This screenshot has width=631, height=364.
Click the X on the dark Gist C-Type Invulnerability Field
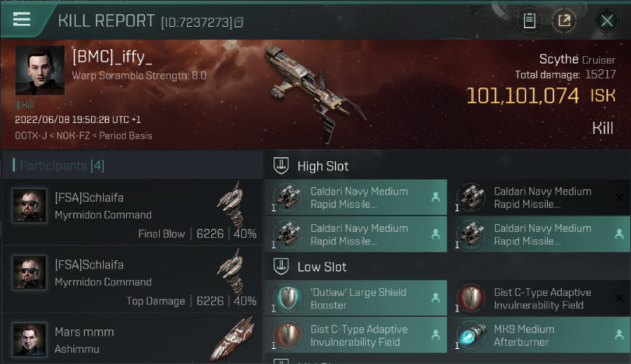(619, 298)
